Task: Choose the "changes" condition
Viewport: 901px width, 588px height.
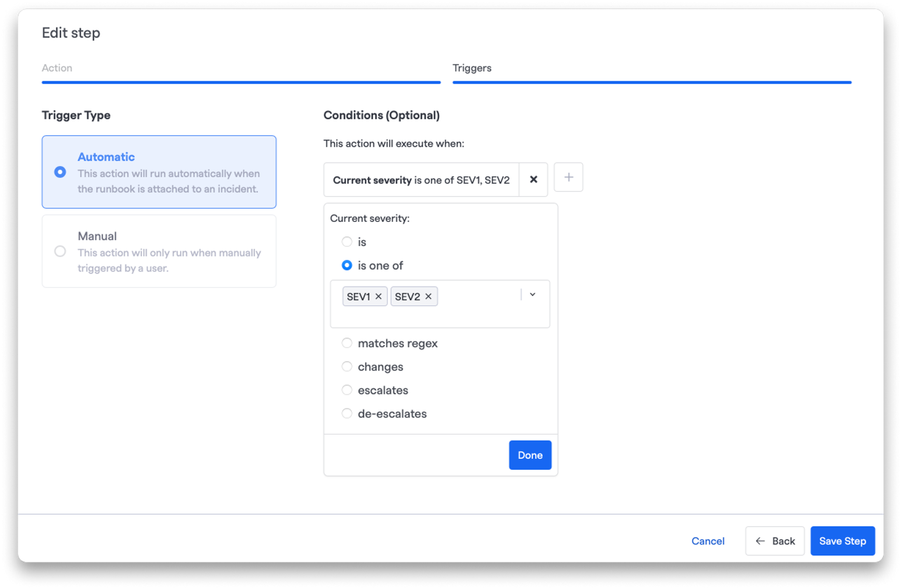Action: (x=347, y=367)
